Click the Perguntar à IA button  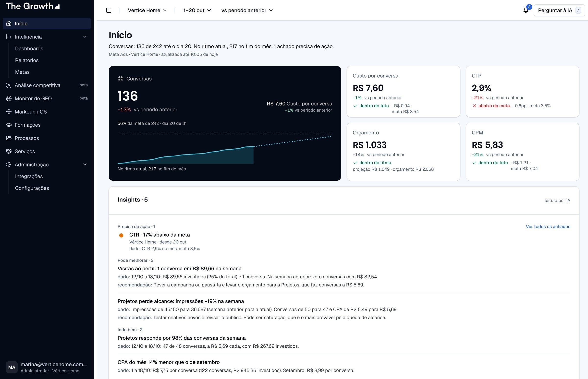point(559,10)
